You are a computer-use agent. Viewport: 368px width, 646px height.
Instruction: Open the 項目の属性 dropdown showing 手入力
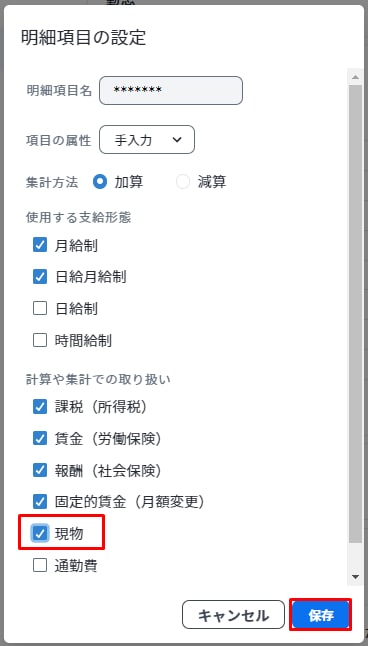(147, 140)
